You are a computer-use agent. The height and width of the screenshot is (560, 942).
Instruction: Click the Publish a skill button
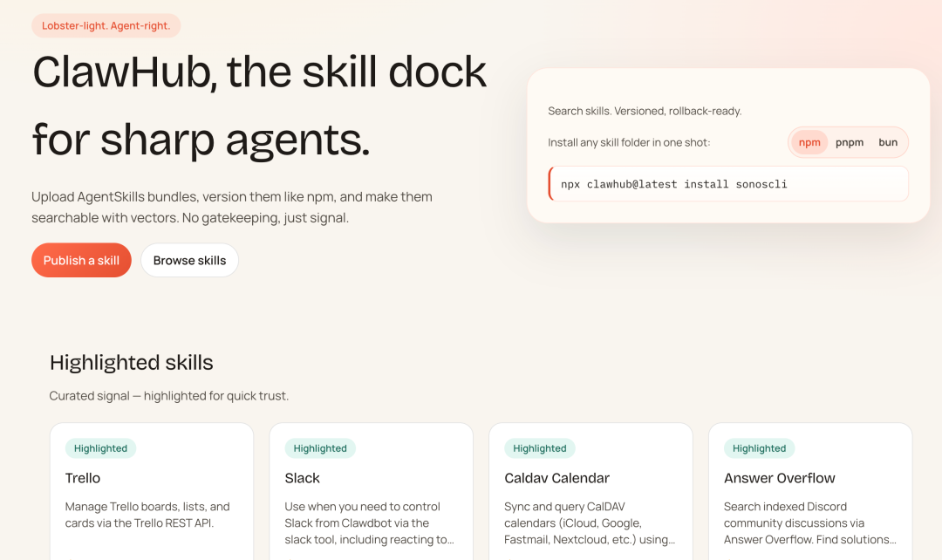(x=81, y=260)
